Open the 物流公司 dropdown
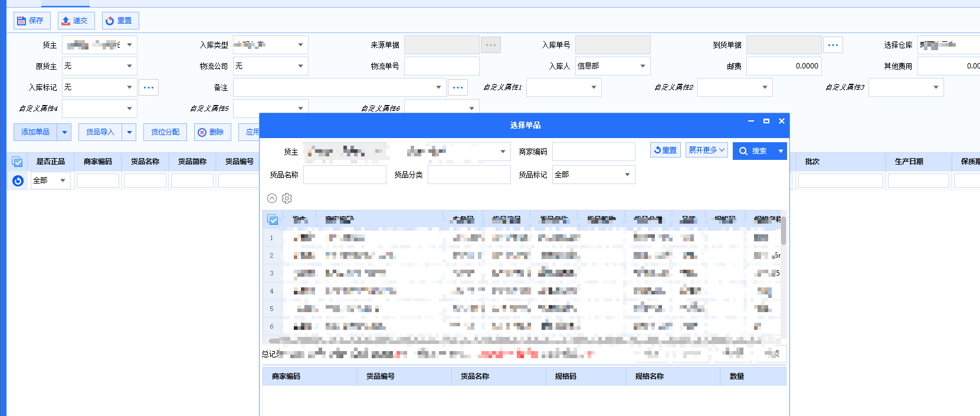Viewport: 980px width, 416px height. [x=300, y=66]
